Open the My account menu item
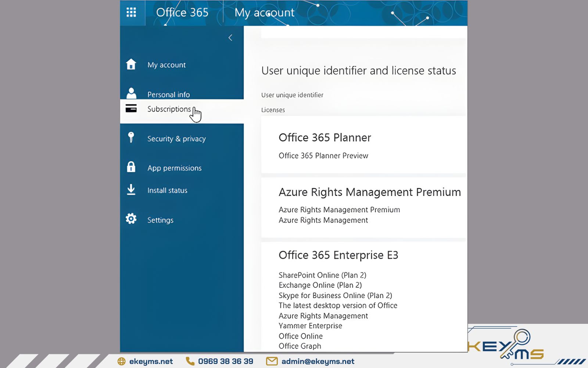The height and width of the screenshot is (368, 588). (166, 65)
